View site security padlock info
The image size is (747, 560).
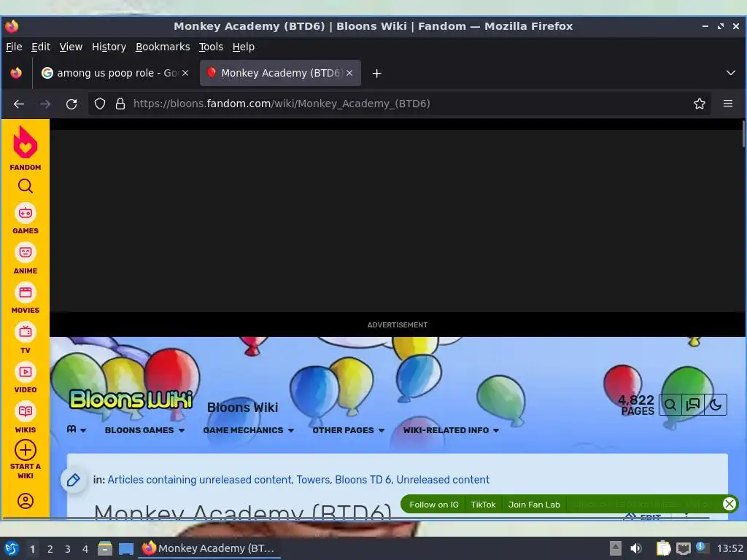(120, 104)
